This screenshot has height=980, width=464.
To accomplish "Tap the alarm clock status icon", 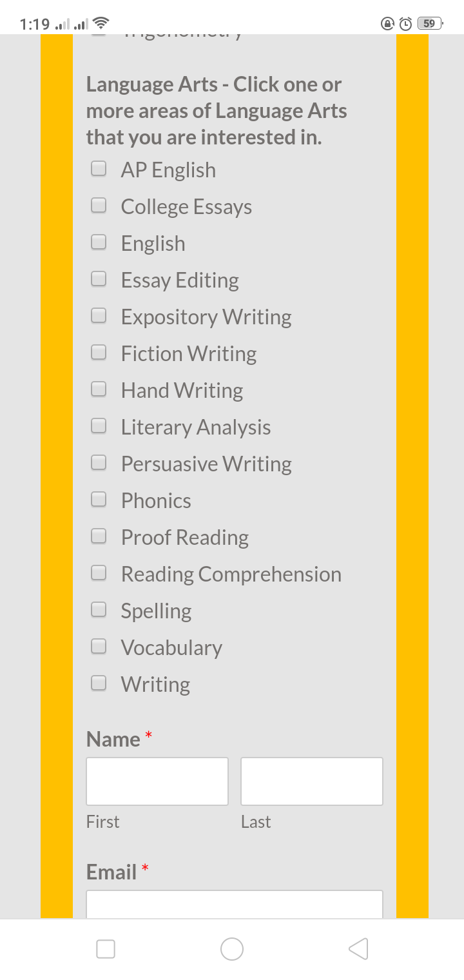I will (x=405, y=24).
